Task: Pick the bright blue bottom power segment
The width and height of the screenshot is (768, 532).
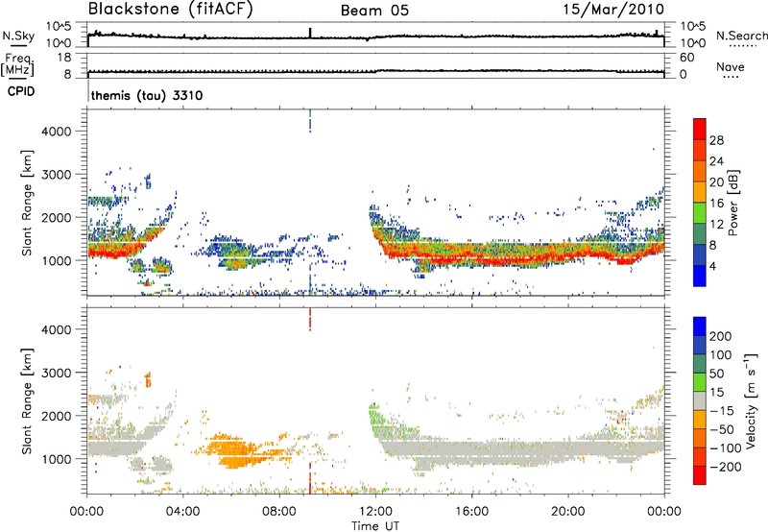Action: pos(700,276)
